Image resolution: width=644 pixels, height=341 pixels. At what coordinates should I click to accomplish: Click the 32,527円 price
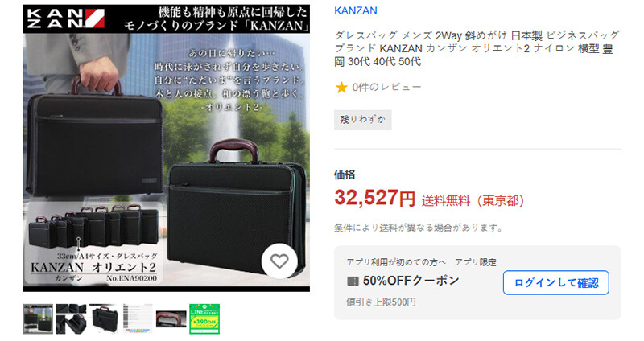pos(374,198)
